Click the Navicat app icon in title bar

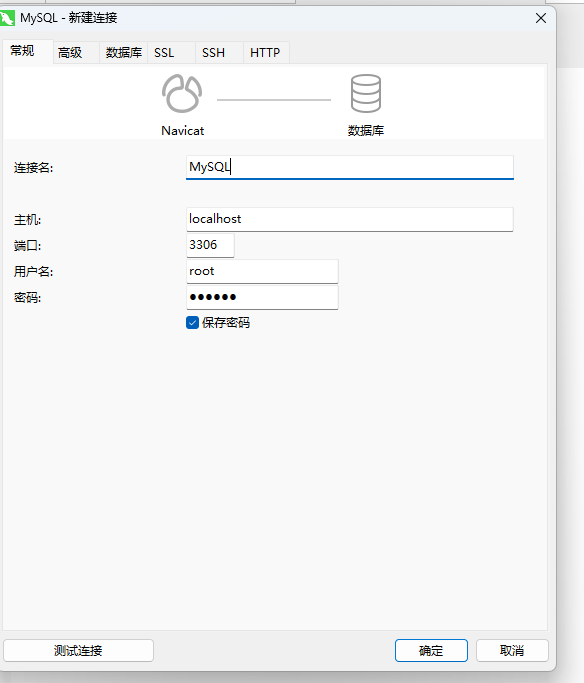pos(7,18)
